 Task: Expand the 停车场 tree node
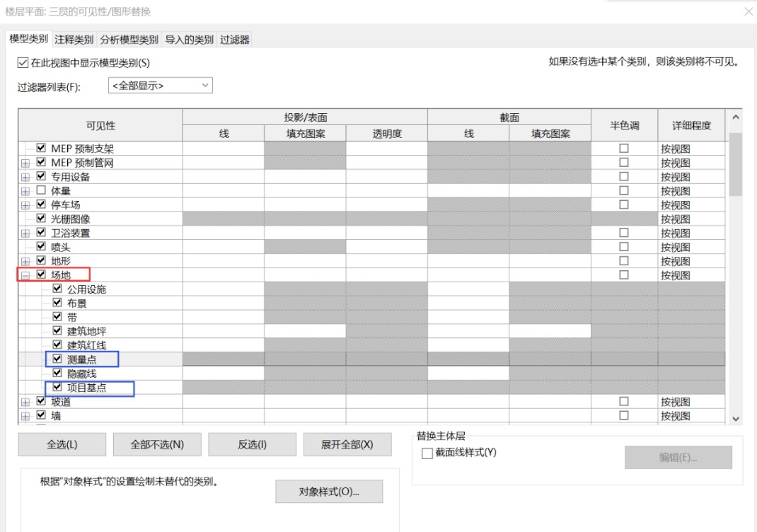tap(25, 205)
